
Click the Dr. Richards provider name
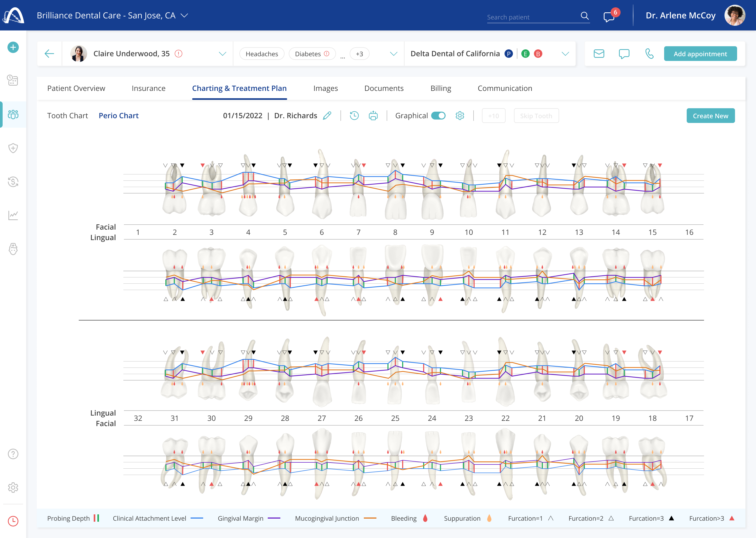click(296, 116)
